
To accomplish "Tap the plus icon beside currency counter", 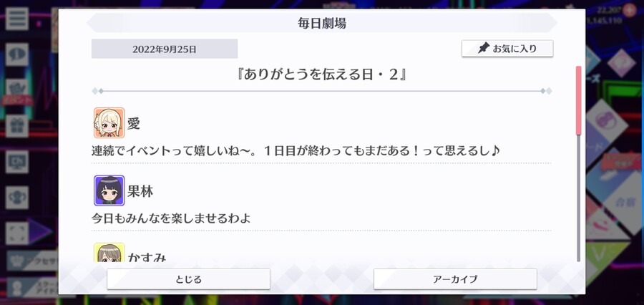I will (628, 11).
